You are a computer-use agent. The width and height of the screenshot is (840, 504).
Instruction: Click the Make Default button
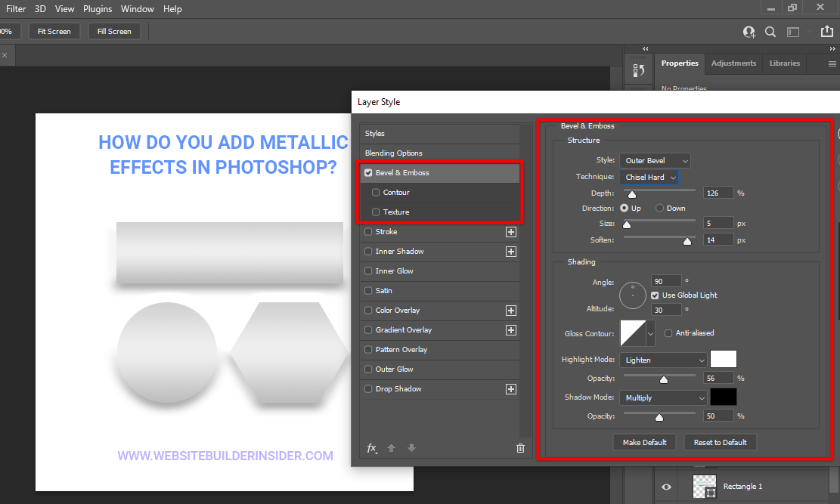pos(644,442)
